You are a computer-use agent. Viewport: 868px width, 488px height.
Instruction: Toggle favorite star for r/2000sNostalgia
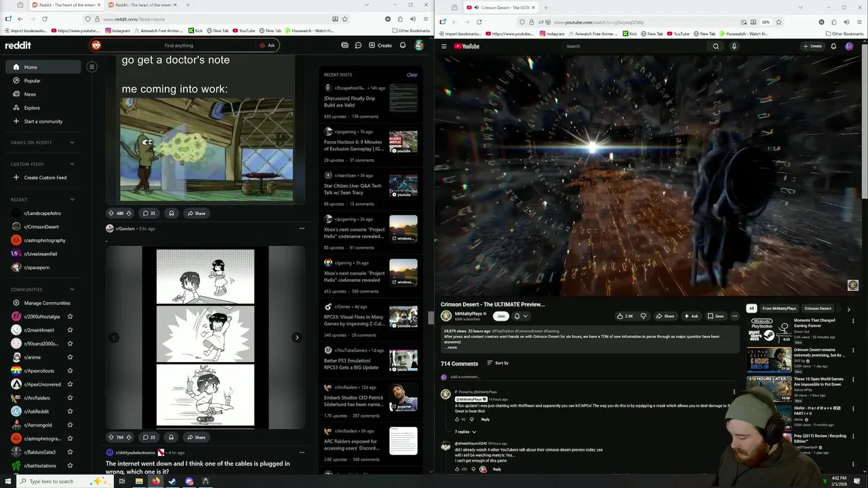[70, 317]
